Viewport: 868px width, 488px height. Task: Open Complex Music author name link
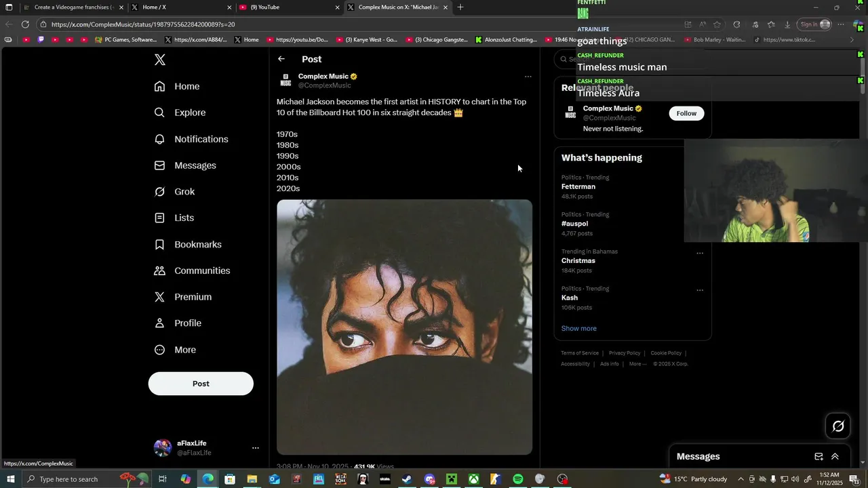[x=323, y=77]
